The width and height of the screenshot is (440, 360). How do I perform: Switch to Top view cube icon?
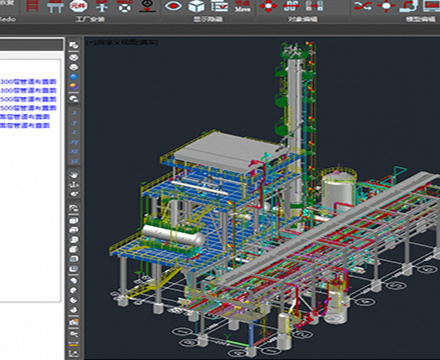tap(74, 220)
